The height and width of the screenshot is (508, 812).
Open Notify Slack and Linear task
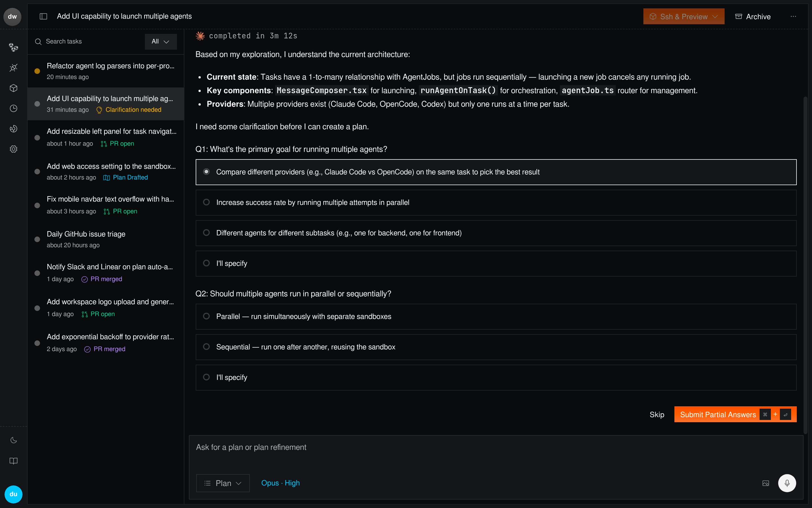coord(106,273)
